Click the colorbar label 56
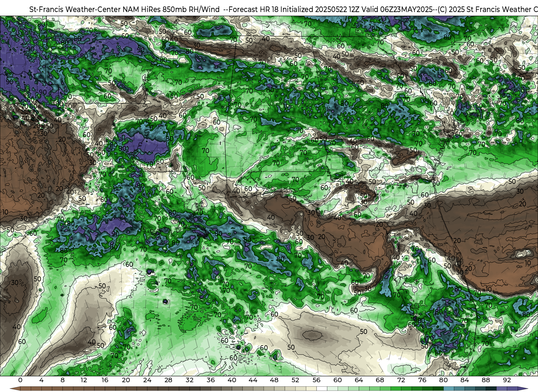Image resolution: width=538 pixels, height=392 pixels. (316, 380)
